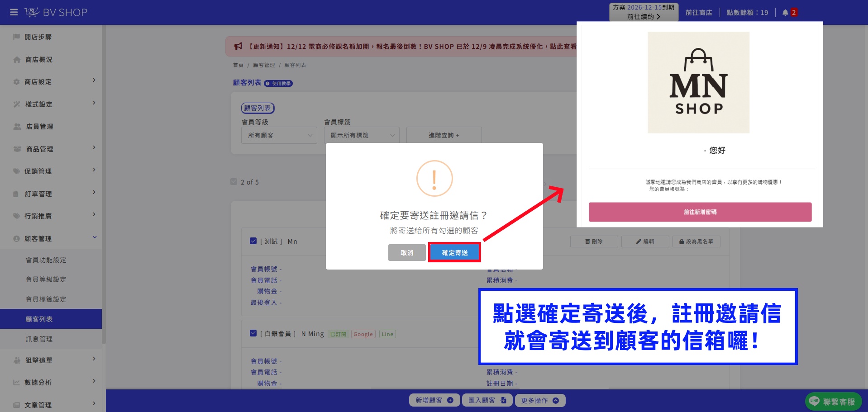This screenshot has height=412, width=868.
Task: Open the hamburger menu icon
Action: (x=14, y=12)
